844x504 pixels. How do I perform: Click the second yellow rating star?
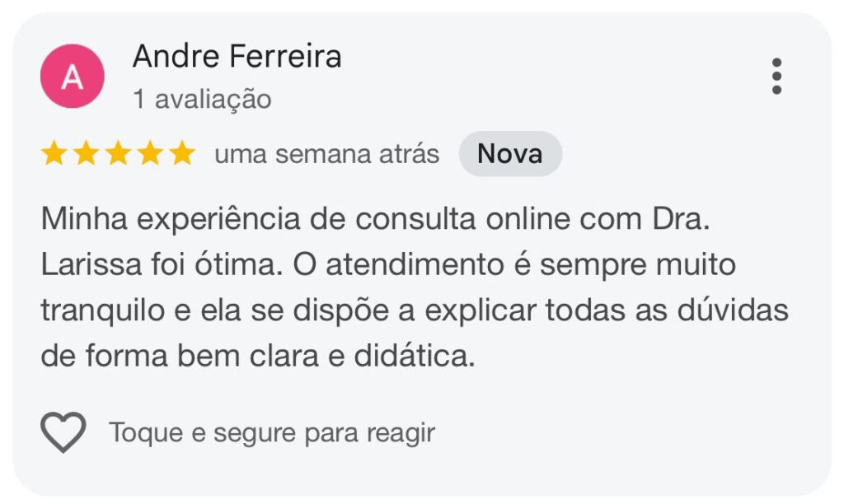click(x=86, y=154)
